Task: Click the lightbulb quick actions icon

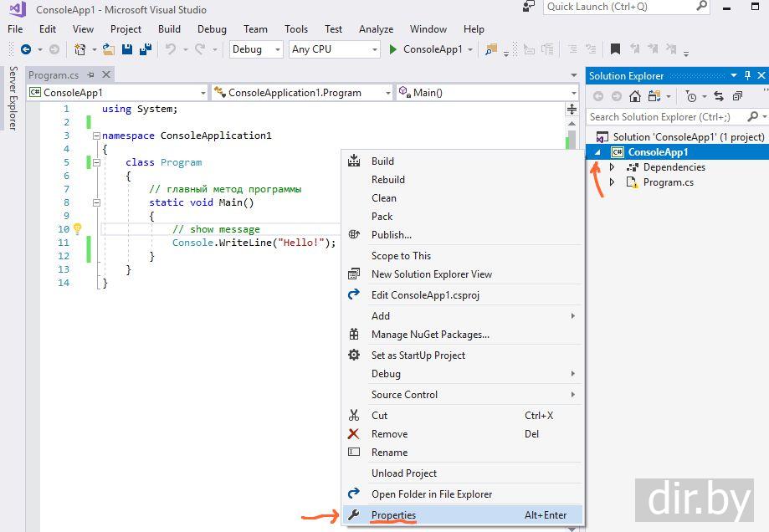Action: click(77, 228)
